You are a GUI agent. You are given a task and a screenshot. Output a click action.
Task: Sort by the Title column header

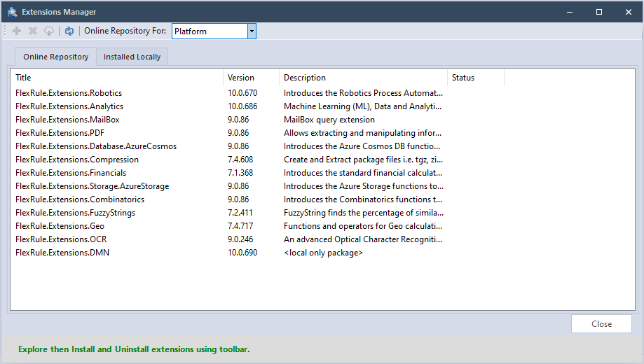[116, 78]
